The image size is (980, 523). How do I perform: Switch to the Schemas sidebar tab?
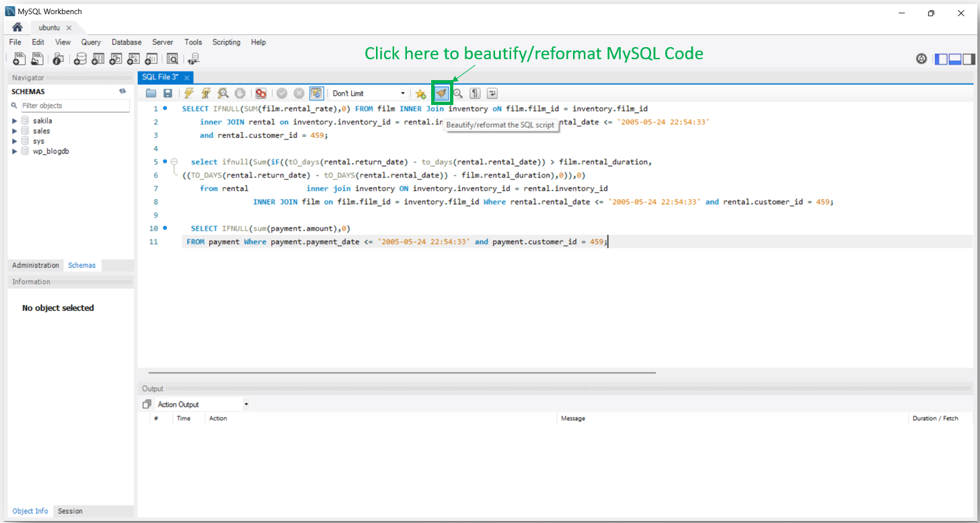point(81,265)
